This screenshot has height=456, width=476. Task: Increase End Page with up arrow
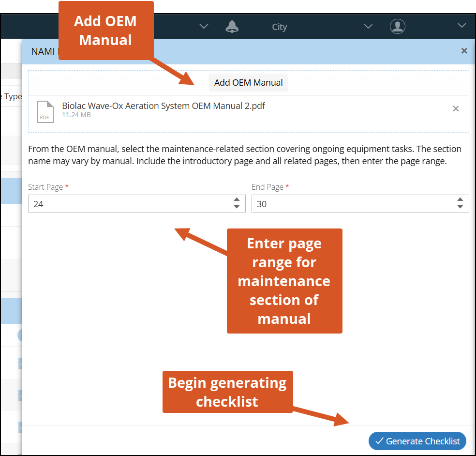[460, 200]
